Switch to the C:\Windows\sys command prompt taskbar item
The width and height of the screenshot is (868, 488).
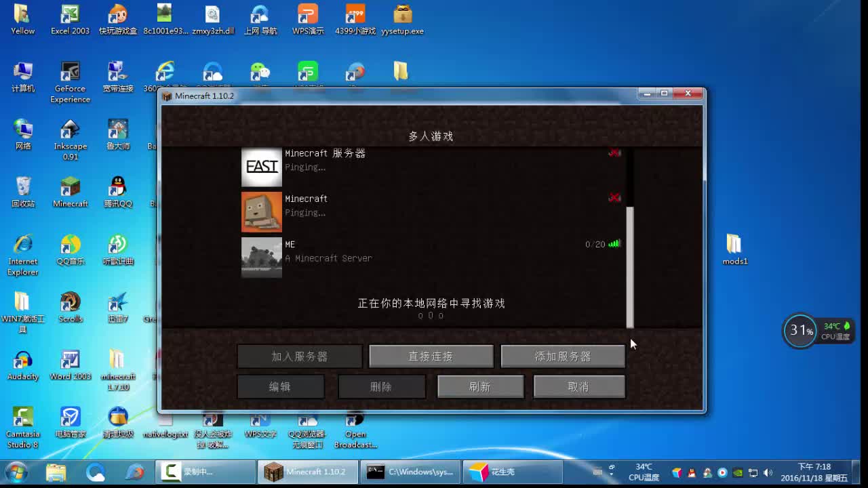(x=411, y=472)
